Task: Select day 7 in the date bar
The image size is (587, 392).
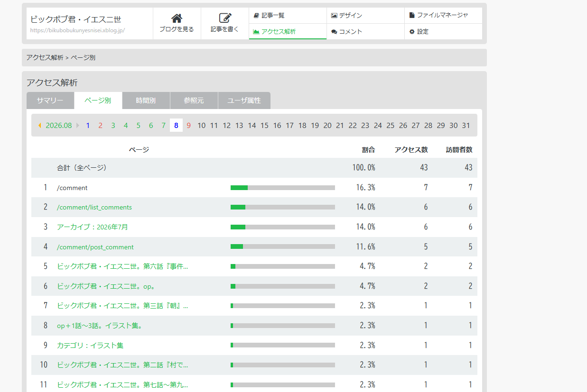Action: tap(163, 126)
